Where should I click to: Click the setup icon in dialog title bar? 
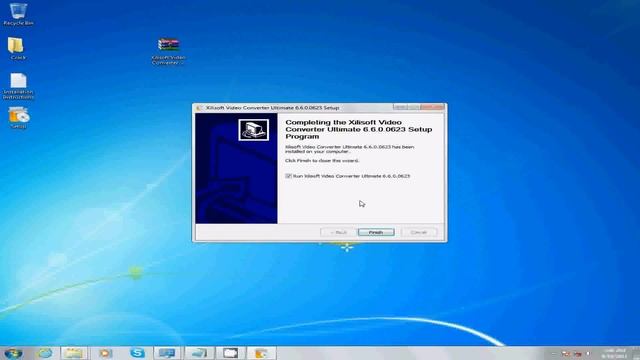tap(199, 108)
